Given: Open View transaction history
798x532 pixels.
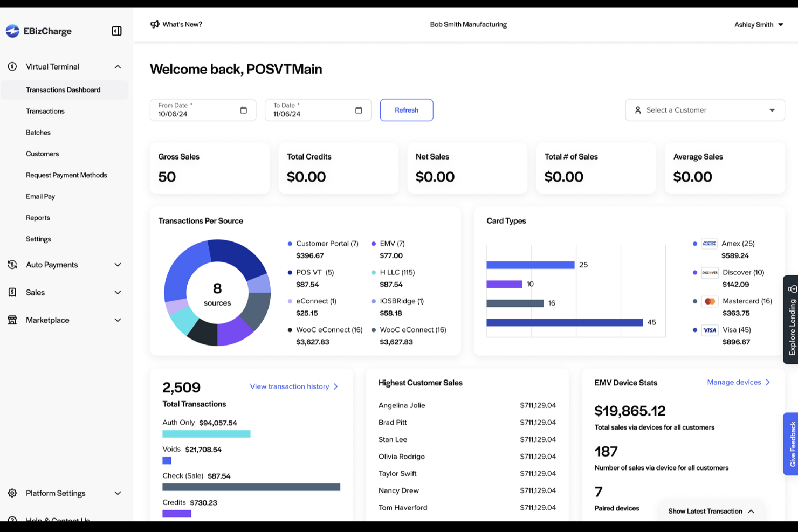Looking at the screenshot, I should pyautogui.click(x=290, y=386).
